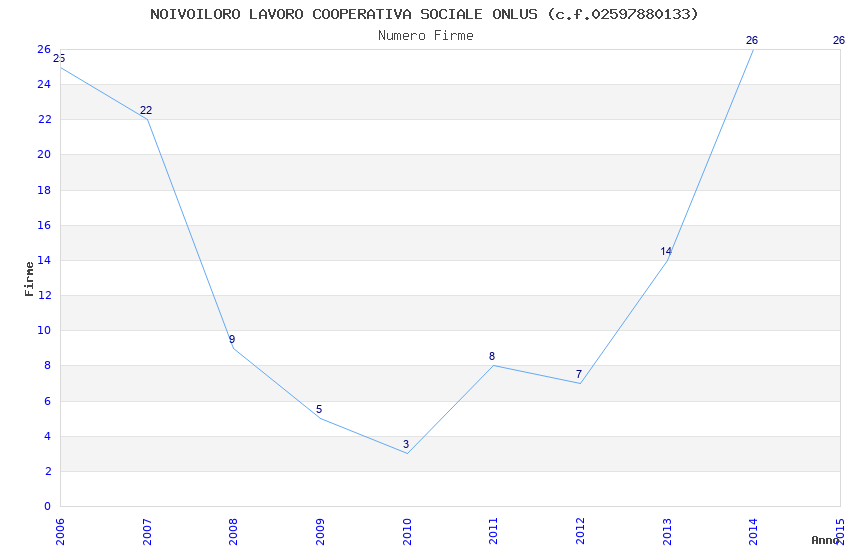Select the y-axis tick value 10
This screenshot has width=850, height=550.
coord(44,331)
